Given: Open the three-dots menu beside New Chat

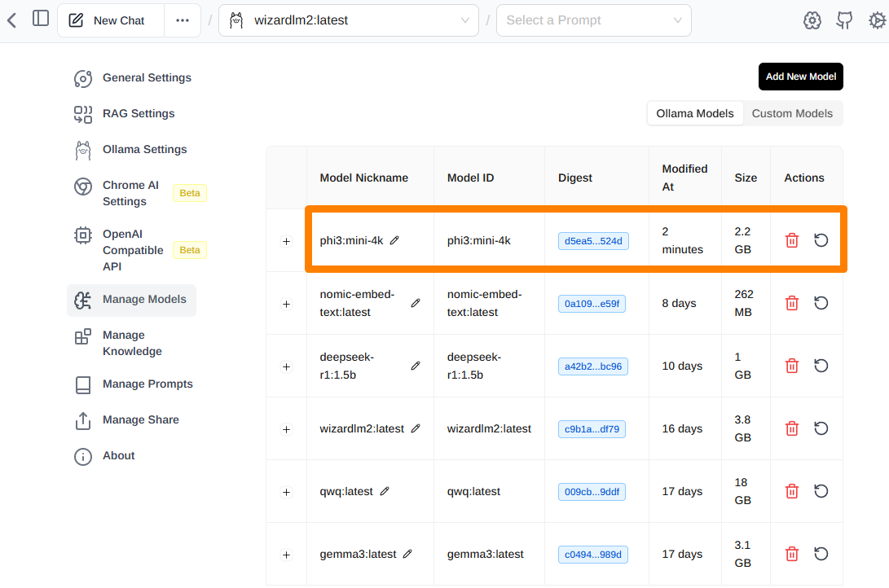Looking at the screenshot, I should tap(183, 20).
